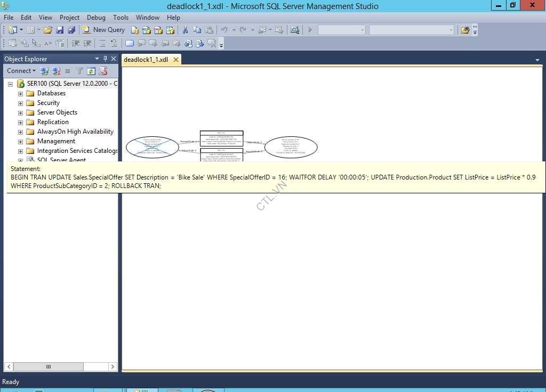Click Object Explorer horizontal scrollbar thumb

pyautogui.click(x=48, y=366)
